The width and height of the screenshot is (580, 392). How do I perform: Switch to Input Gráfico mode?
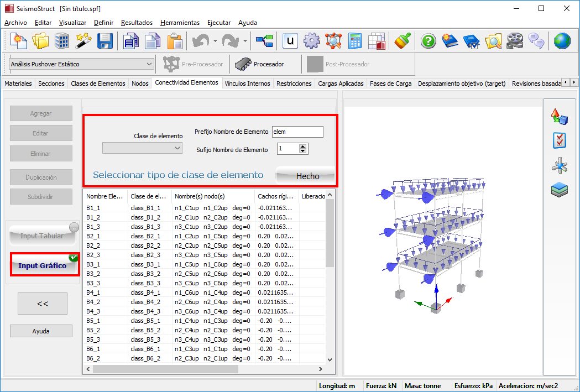tap(43, 266)
